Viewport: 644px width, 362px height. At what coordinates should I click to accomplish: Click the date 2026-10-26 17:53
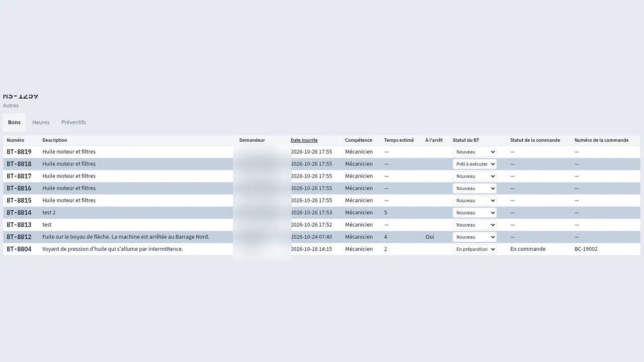tap(311, 213)
